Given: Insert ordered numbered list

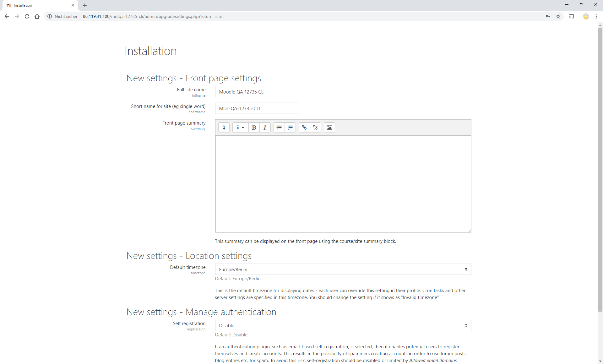Looking at the screenshot, I should pos(290,127).
